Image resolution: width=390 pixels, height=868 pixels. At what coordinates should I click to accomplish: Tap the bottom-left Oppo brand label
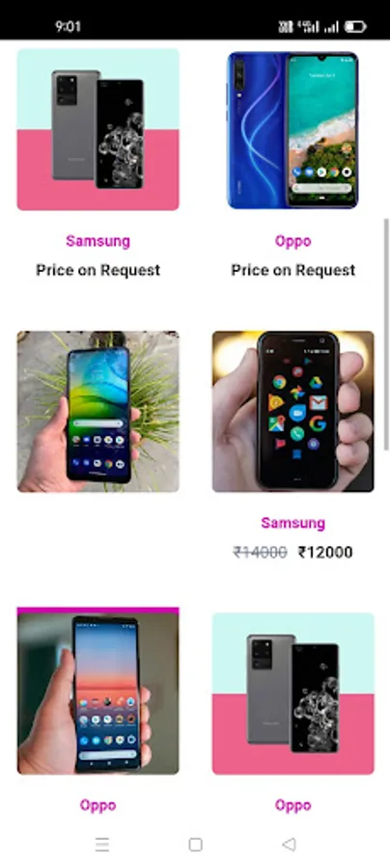pos(98,805)
